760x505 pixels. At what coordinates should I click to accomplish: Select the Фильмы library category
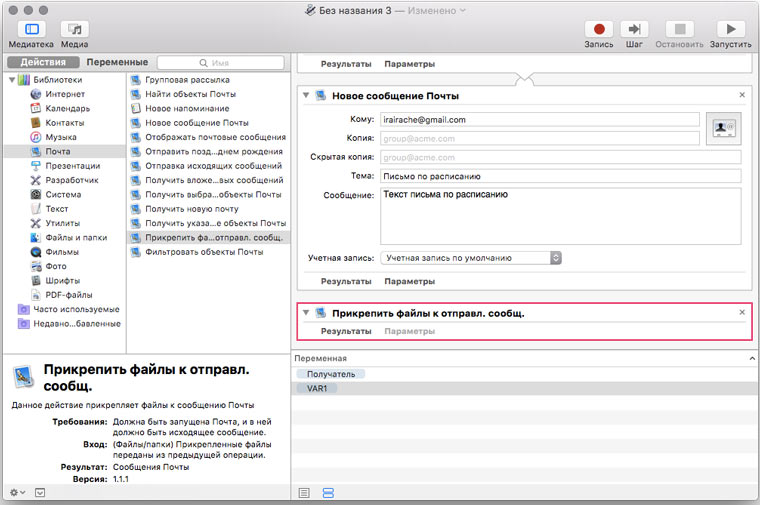click(62, 252)
